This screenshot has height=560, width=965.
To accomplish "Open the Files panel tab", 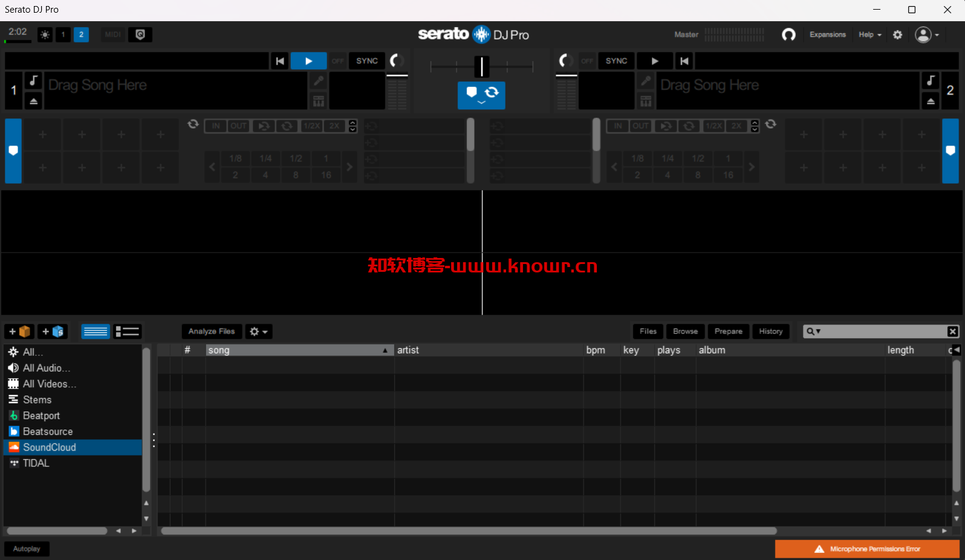I will pos(648,332).
